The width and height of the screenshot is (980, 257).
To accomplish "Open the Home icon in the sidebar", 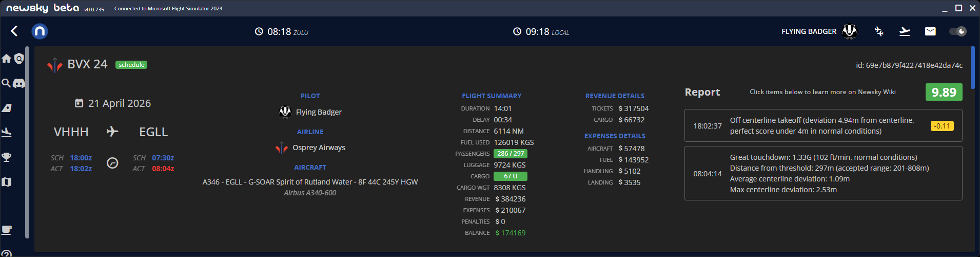I will 6,59.
